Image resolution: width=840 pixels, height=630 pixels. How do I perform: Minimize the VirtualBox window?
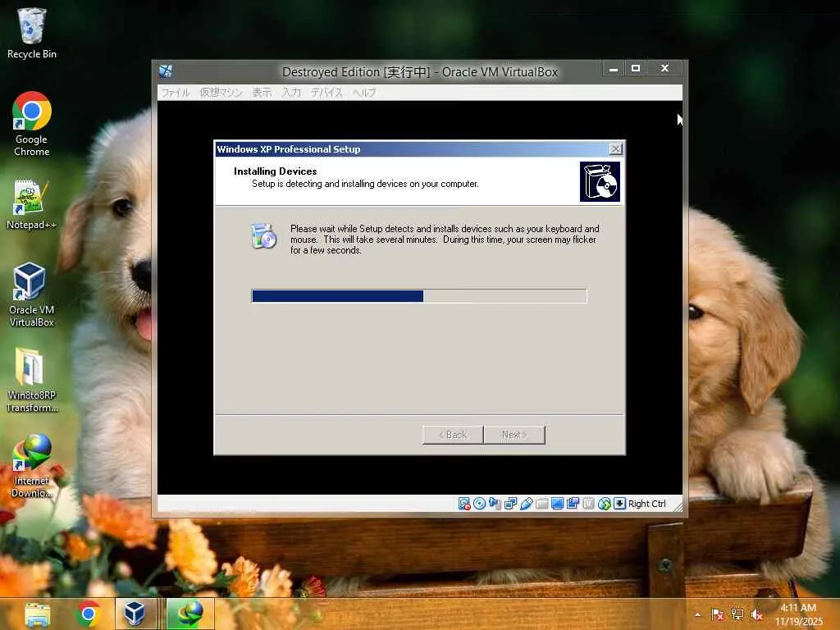click(614, 69)
